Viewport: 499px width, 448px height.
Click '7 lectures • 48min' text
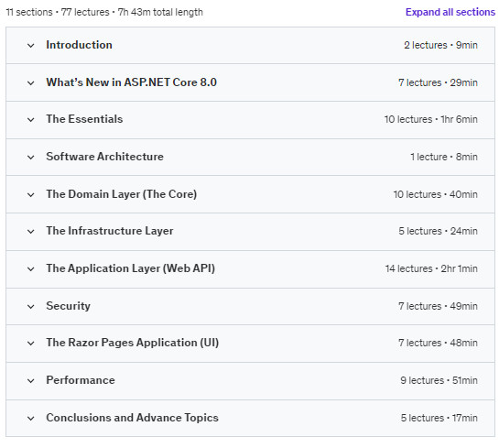tap(438, 343)
